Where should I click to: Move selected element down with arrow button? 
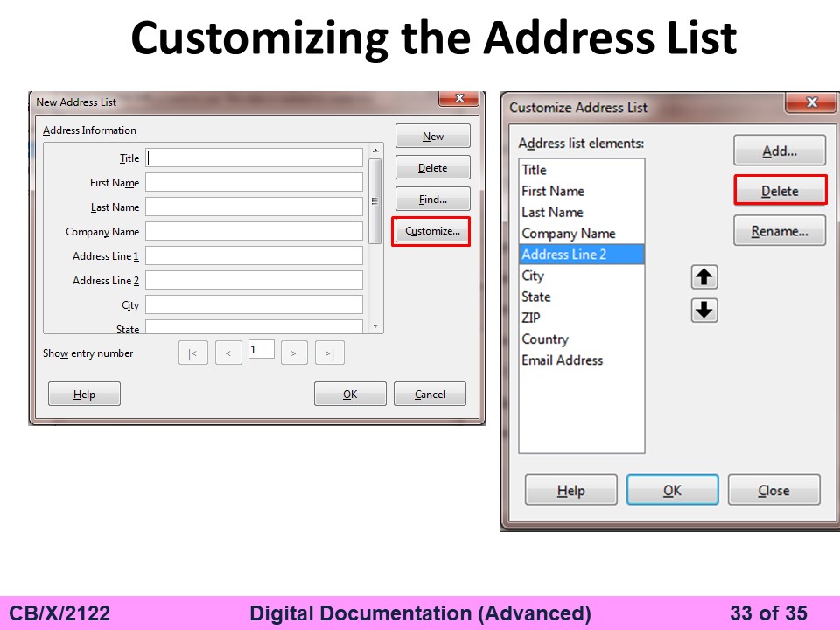pos(703,310)
